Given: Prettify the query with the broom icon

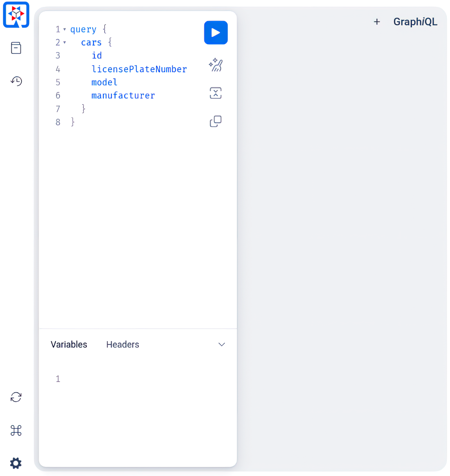Looking at the screenshot, I should [216, 65].
